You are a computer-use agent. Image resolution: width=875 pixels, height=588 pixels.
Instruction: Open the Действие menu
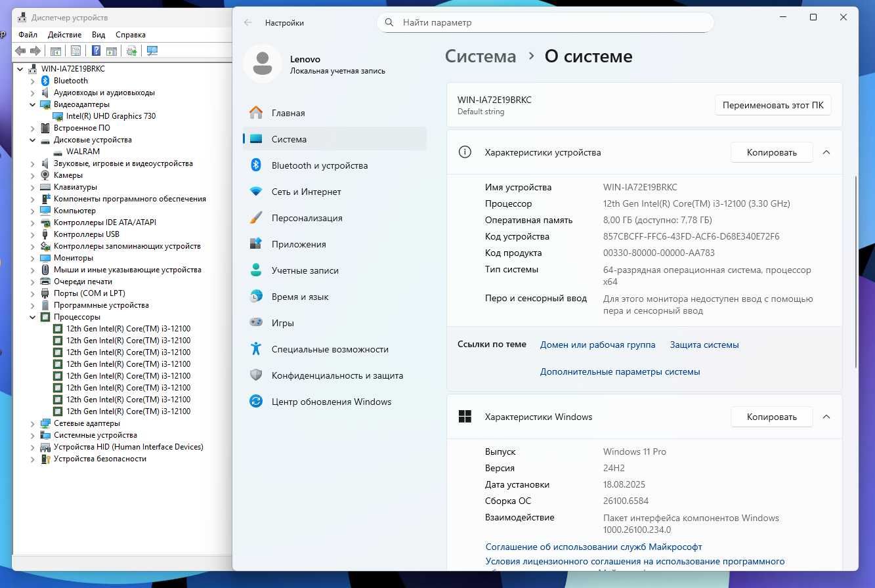(65, 35)
